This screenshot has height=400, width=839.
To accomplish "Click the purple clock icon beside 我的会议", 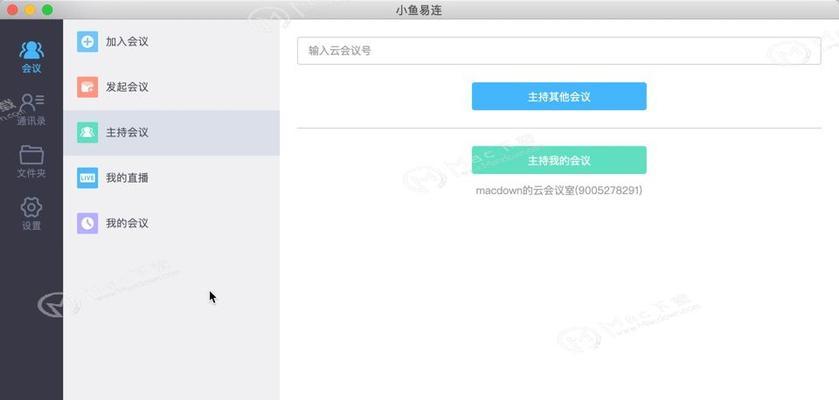I will click(87, 224).
